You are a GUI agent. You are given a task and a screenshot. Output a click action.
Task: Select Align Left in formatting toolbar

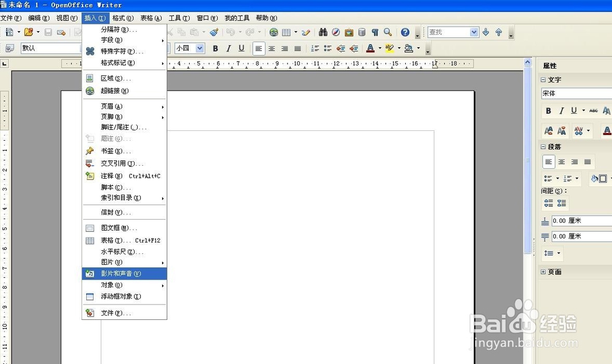click(258, 48)
